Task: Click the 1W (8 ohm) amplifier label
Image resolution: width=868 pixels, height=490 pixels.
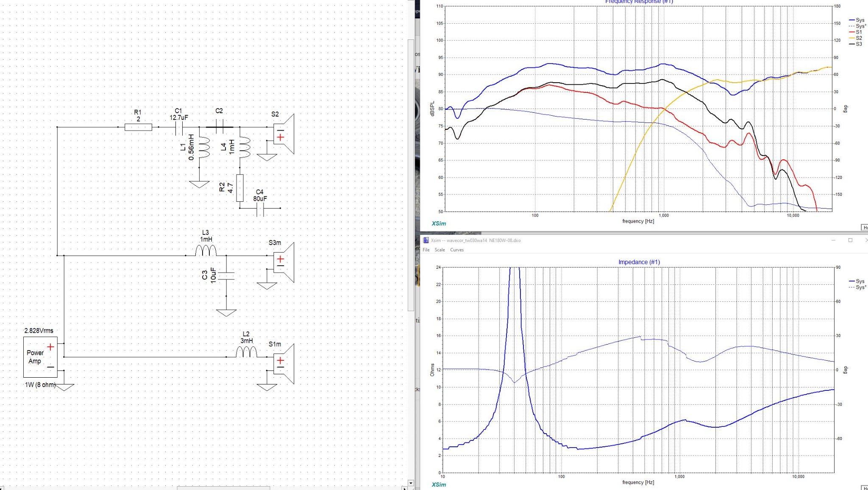Action: click(40, 385)
